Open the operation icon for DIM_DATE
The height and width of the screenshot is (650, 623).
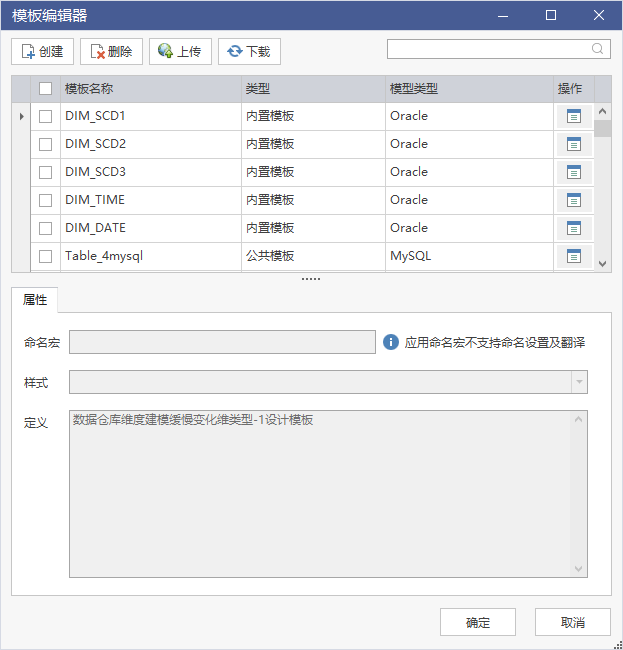pyautogui.click(x=574, y=228)
